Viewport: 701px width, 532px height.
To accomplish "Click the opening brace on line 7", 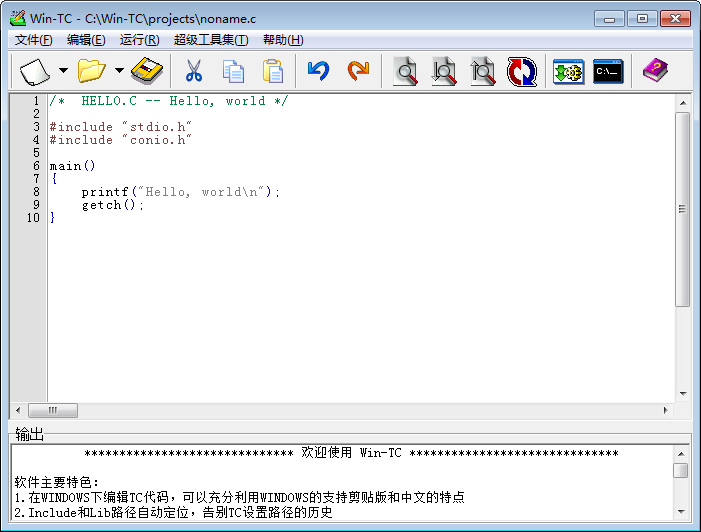I will 54,179.
